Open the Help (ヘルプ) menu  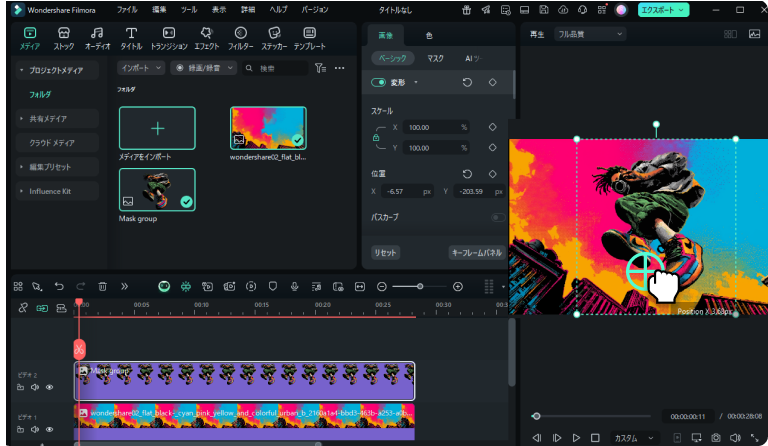tap(278, 9)
